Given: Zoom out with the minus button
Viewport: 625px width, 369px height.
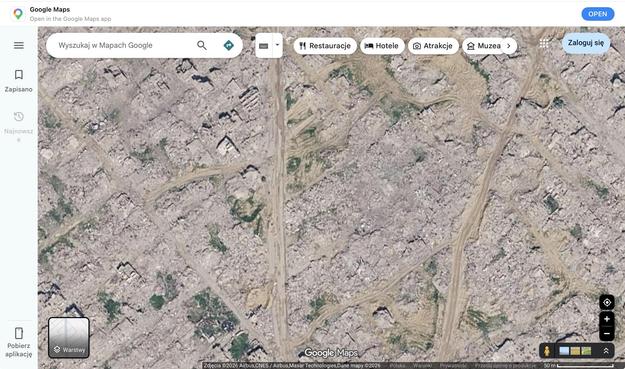Looking at the screenshot, I should pos(607,334).
